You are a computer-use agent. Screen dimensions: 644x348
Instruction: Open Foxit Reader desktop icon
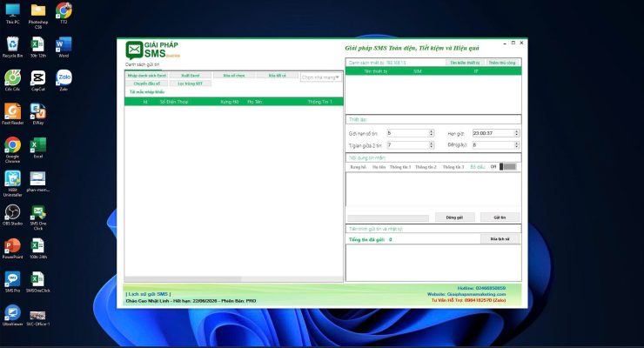pos(12,112)
